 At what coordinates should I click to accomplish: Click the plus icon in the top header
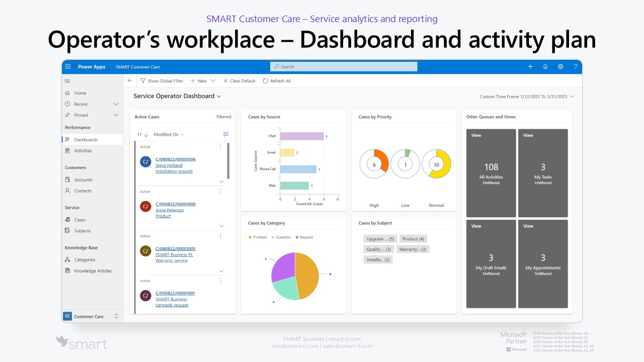point(530,66)
